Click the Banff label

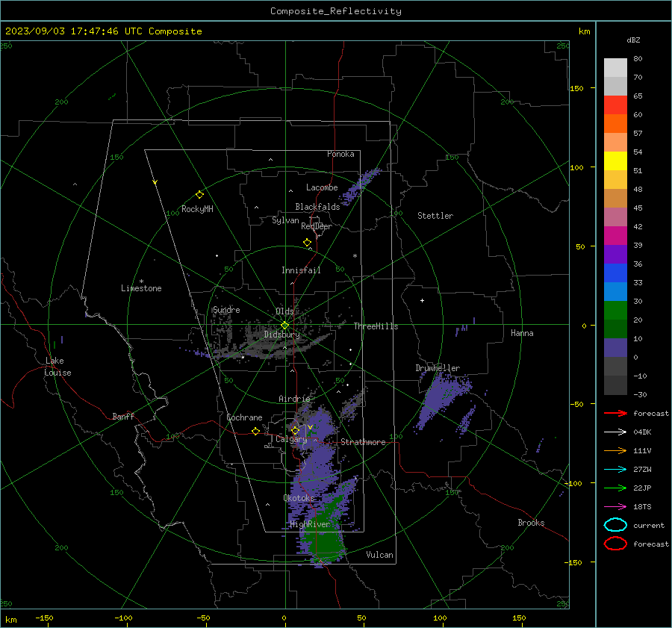(123, 417)
